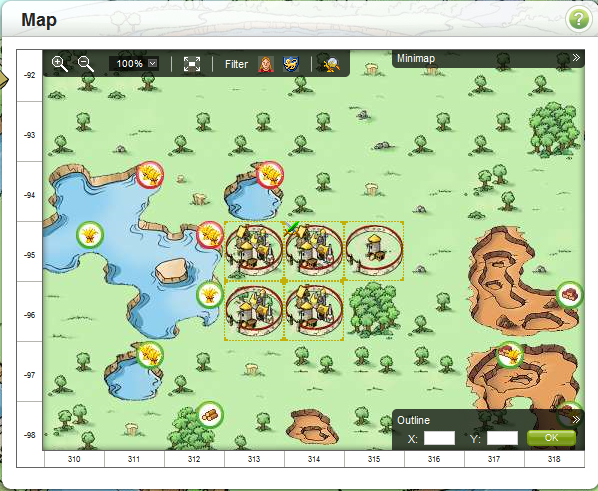Select the village marked with sword icon
The height and width of the screenshot is (491, 598).
314,250
